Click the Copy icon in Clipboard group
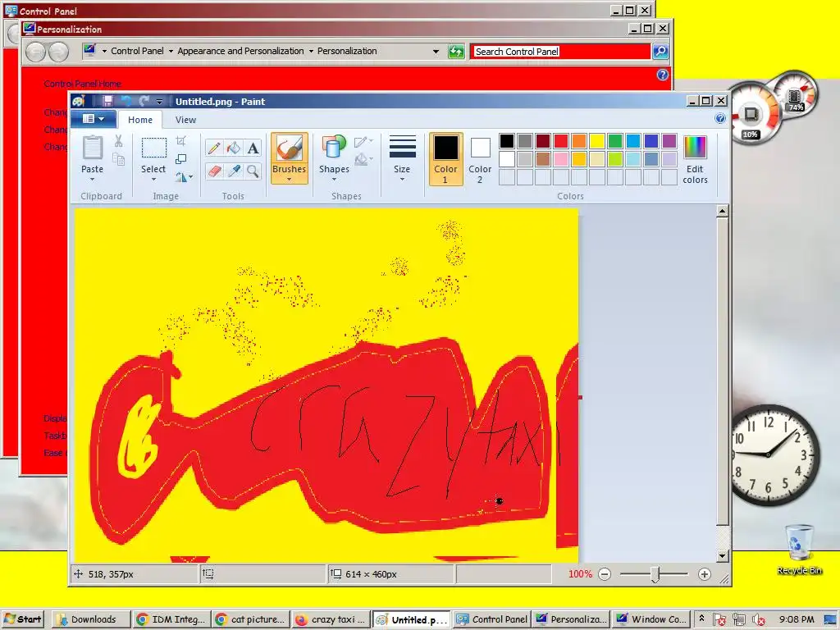 point(118,159)
